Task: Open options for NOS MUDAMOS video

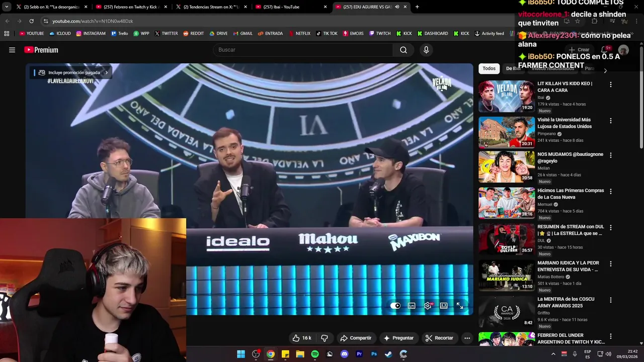Action: pyautogui.click(x=611, y=155)
